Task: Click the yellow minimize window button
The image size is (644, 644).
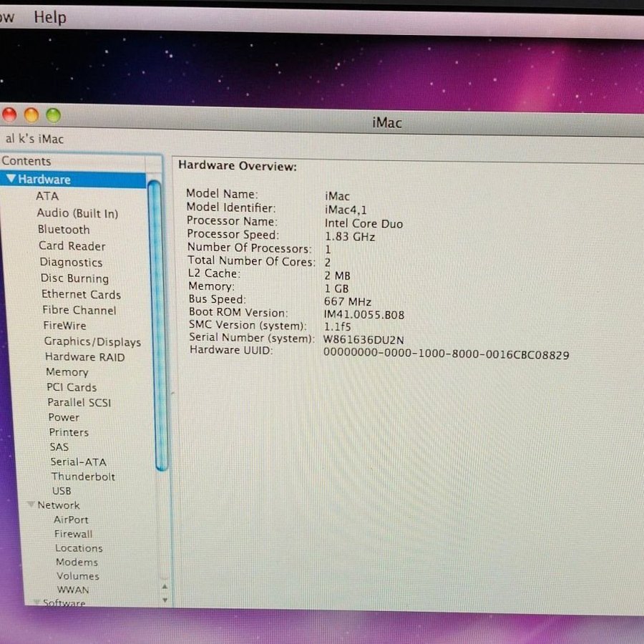Action: coord(31,115)
